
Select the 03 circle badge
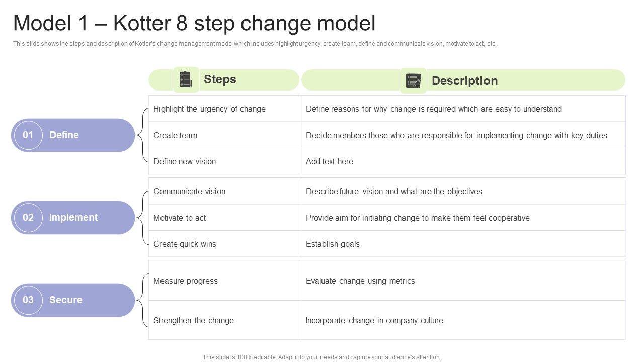[28, 300]
